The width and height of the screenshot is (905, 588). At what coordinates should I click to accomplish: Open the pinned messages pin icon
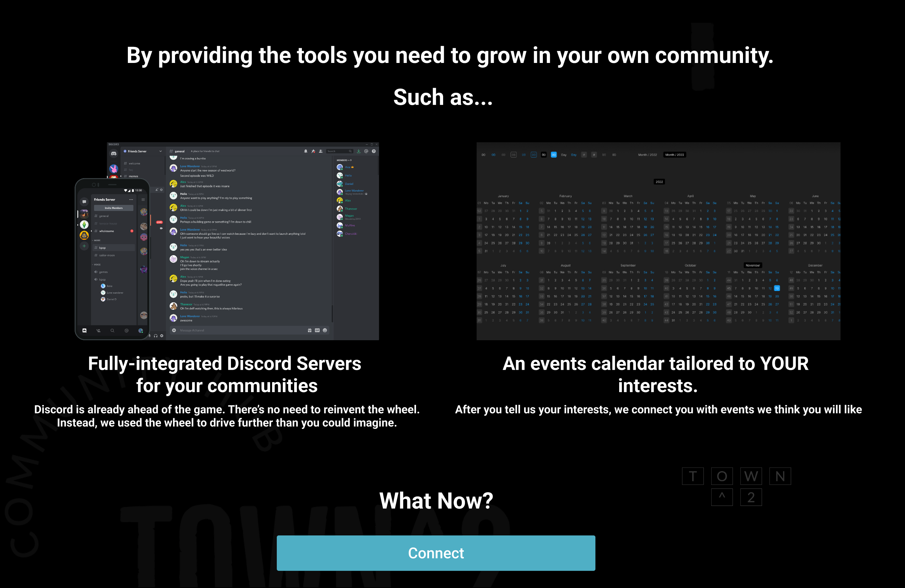coord(313,151)
